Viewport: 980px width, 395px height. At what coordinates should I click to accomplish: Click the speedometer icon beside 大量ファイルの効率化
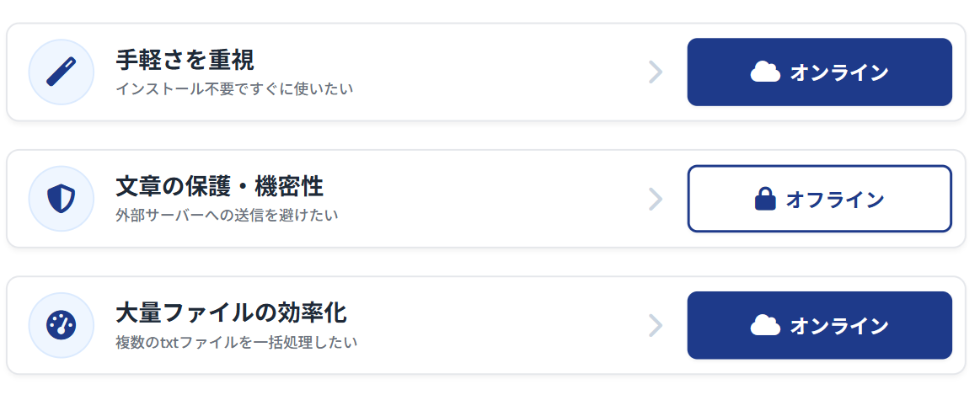(x=61, y=325)
